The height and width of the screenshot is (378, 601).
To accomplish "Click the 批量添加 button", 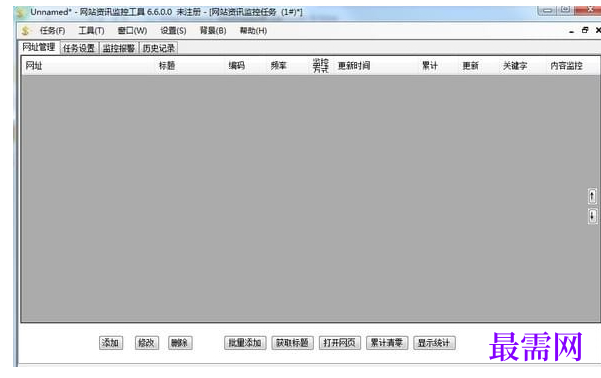I will coord(245,343).
